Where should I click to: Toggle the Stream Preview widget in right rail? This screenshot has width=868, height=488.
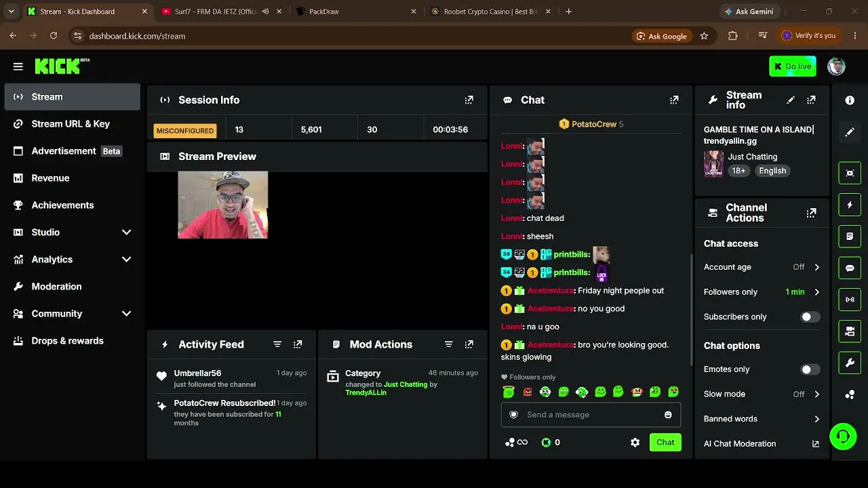coord(850,173)
